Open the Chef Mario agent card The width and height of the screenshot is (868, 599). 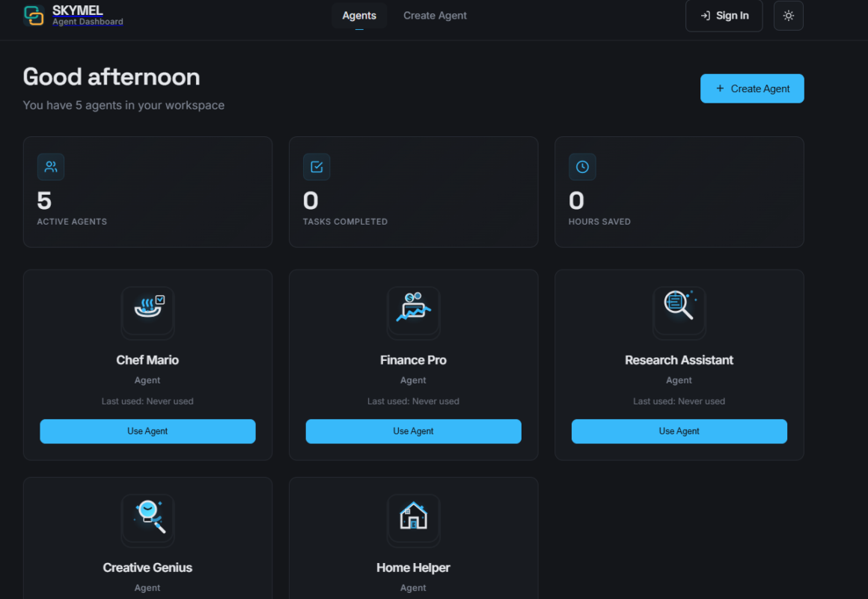click(x=147, y=359)
